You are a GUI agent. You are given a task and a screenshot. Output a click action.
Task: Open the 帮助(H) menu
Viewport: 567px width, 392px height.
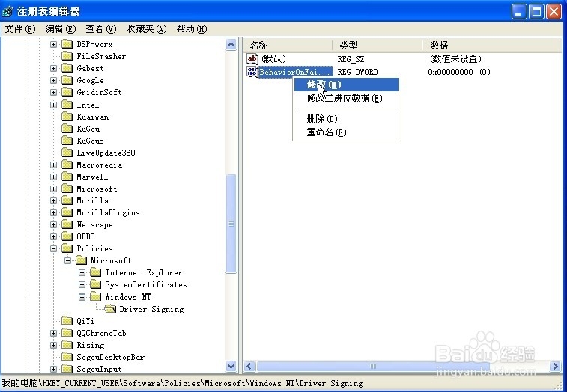tap(192, 29)
